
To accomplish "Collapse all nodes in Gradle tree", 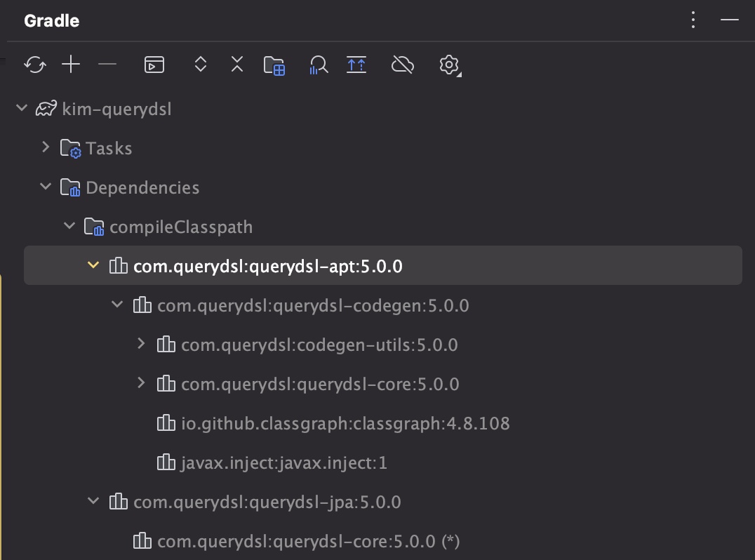I will coord(237,64).
